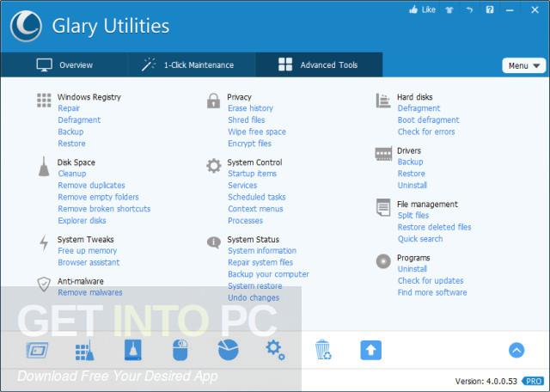Click the Windows Registry grid icon
Screen dimensions: 550x392
pos(44,101)
